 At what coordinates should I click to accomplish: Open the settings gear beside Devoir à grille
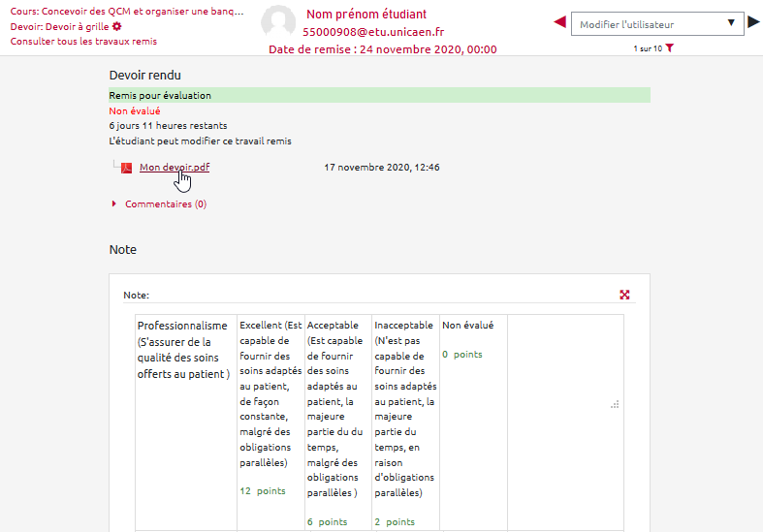117,27
